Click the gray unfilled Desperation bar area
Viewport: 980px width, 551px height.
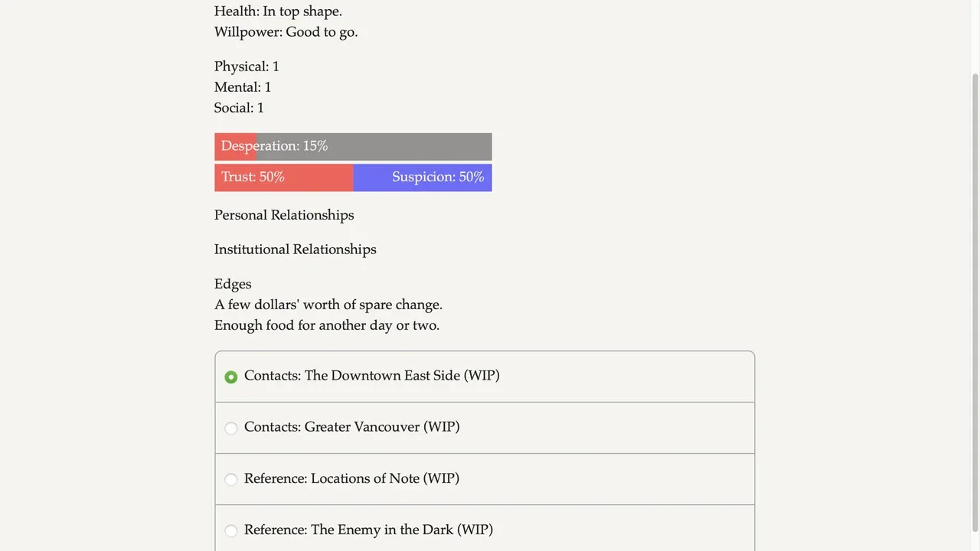[413, 147]
